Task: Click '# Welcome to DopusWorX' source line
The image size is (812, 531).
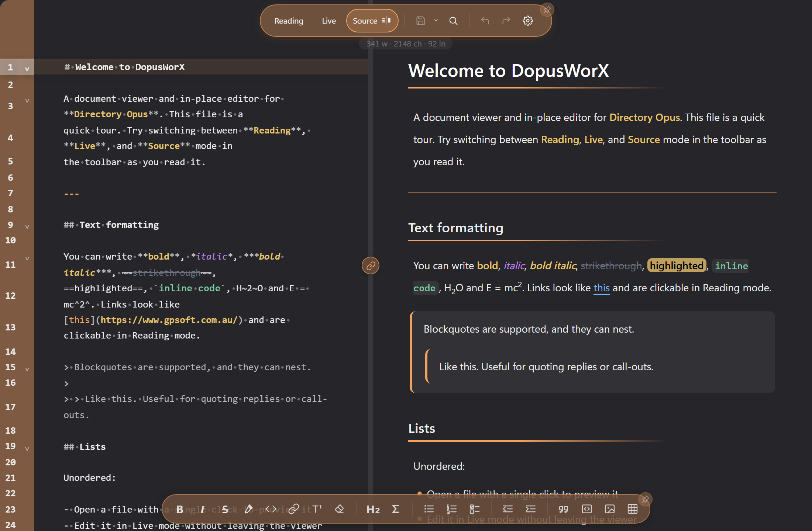Action: click(x=124, y=67)
